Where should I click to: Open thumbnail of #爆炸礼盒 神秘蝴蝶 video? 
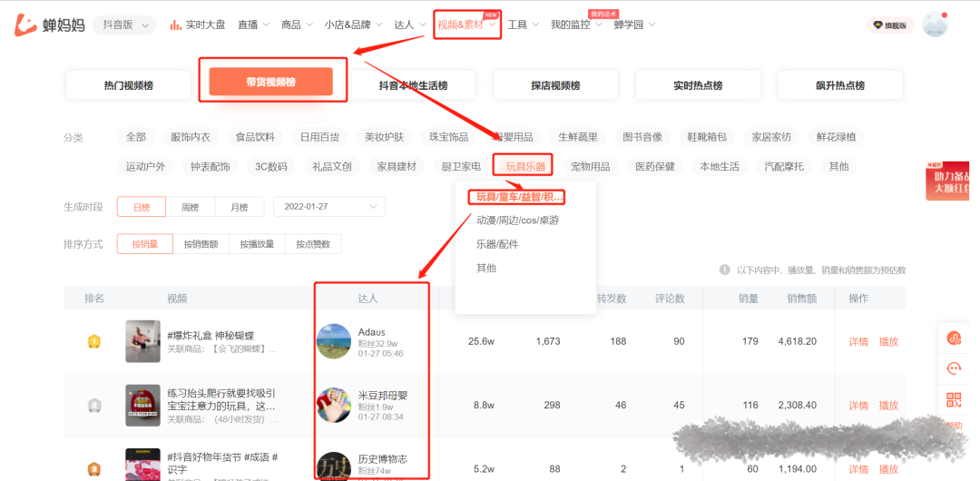point(143,341)
